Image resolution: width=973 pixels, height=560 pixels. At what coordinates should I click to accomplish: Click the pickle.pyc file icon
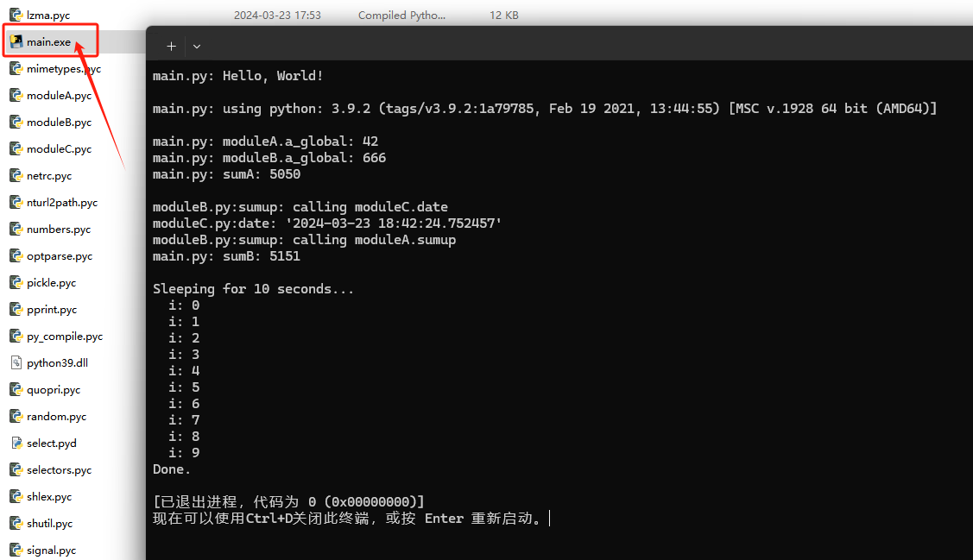pyautogui.click(x=16, y=282)
